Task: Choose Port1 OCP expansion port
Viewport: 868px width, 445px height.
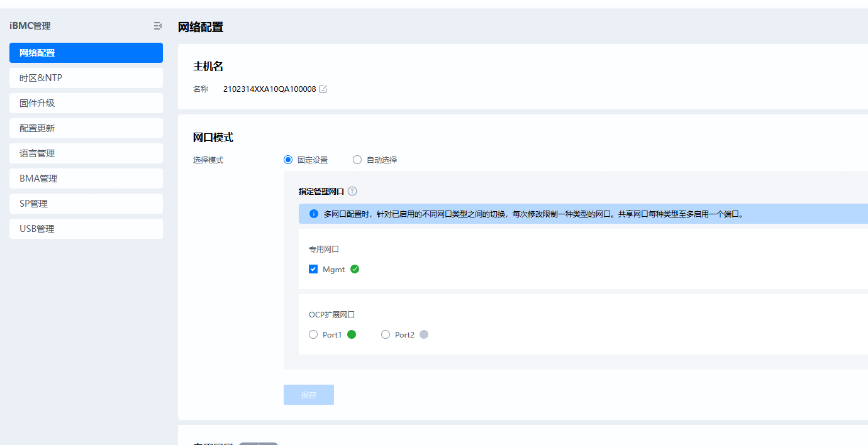Action: tap(313, 334)
